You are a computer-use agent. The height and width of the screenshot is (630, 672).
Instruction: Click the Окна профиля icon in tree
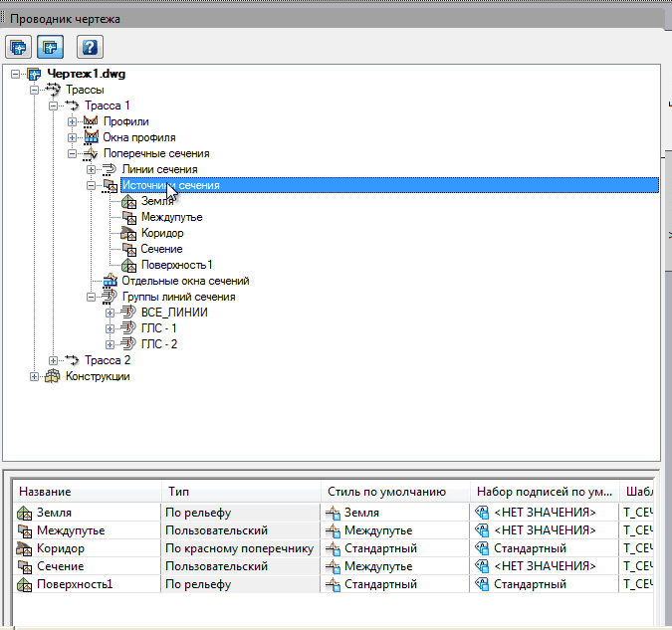coord(92,137)
